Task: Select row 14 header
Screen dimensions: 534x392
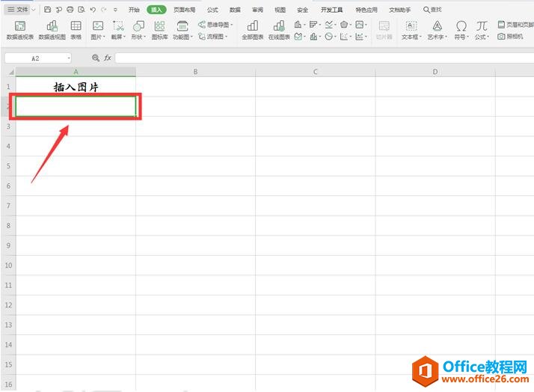Action: (8, 345)
